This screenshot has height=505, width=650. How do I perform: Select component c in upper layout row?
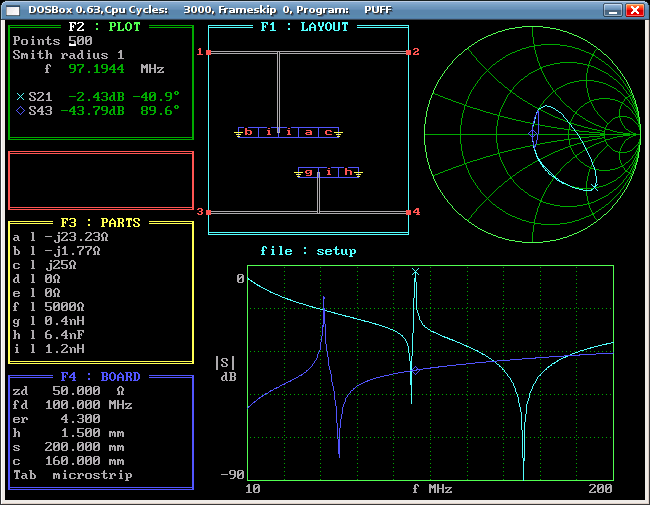click(x=328, y=132)
